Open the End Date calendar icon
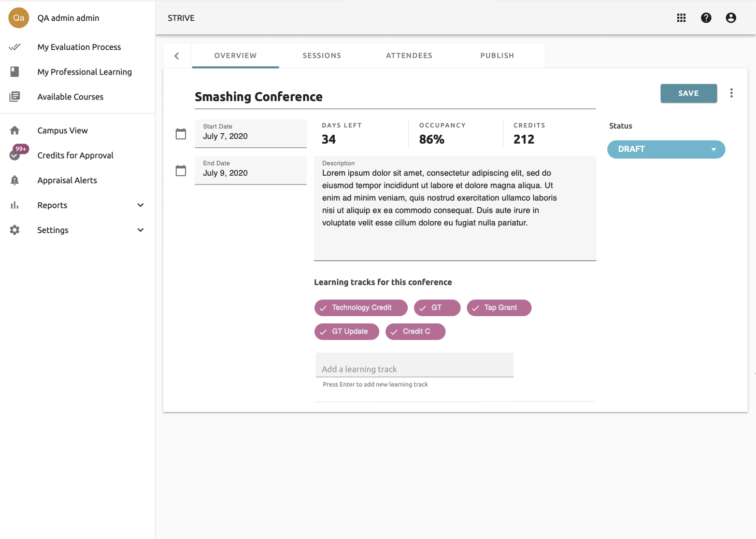756x539 pixels. pyautogui.click(x=181, y=171)
